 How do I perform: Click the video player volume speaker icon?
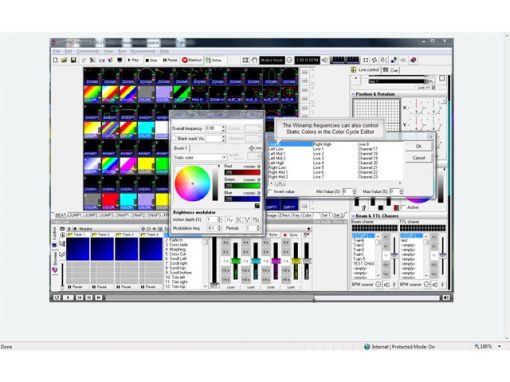(x=446, y=297)
